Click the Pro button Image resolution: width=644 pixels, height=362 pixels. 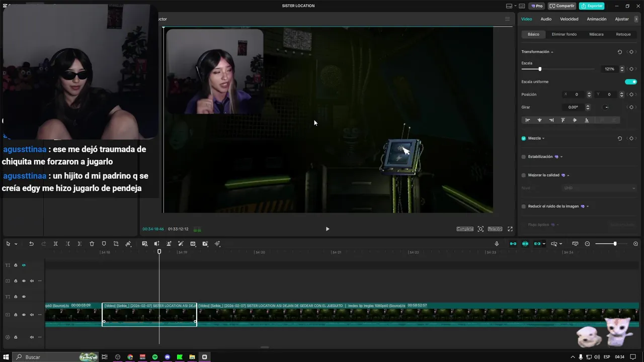536,6
